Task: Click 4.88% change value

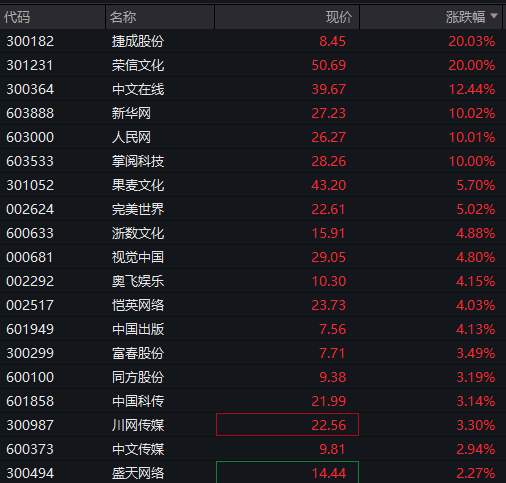Action: coord(476,233)
